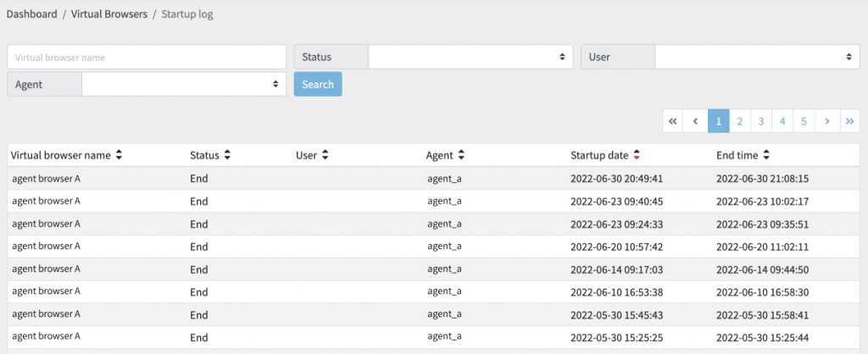
Task: Click the Agent column sort arrows
Action: pos(461,156)
